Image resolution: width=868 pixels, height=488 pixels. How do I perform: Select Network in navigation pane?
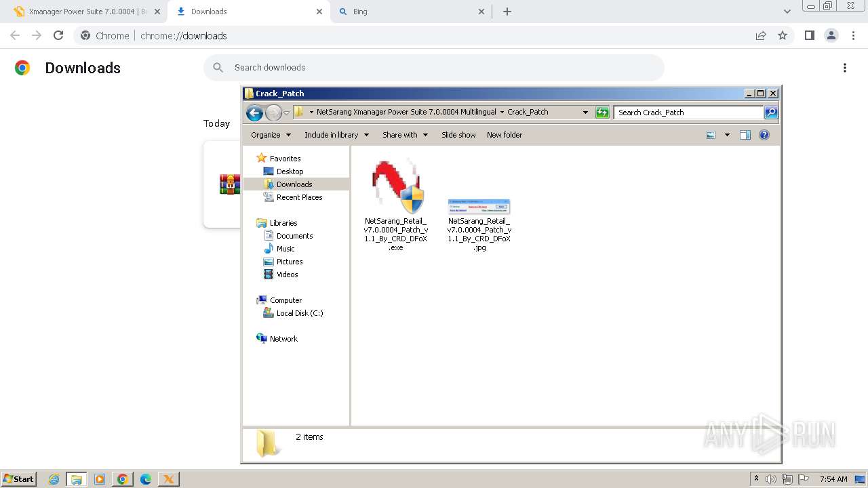(x=283, y=339)
